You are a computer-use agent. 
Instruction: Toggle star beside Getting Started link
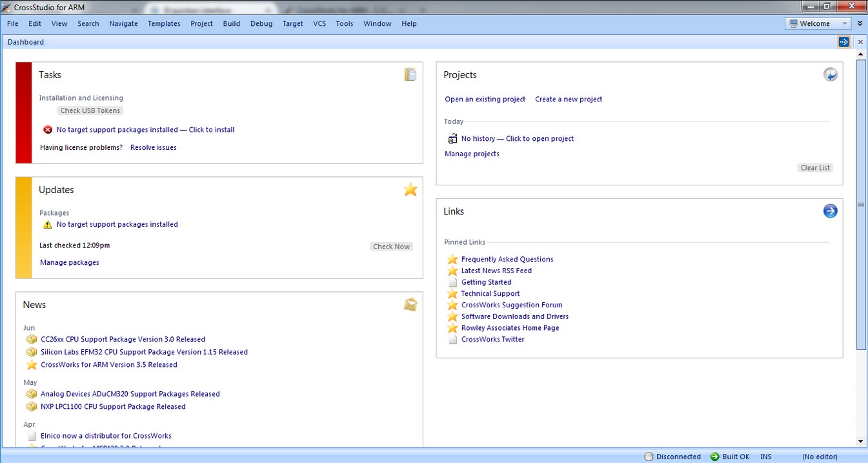point(452,282)
